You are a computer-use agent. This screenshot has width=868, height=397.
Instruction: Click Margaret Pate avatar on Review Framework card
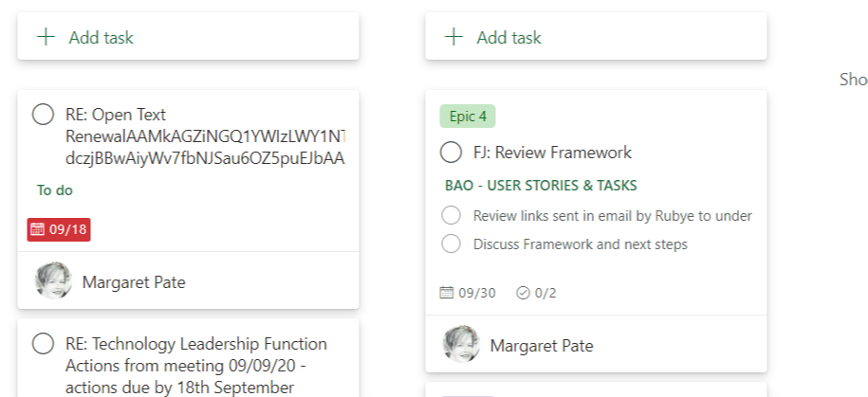461,345
